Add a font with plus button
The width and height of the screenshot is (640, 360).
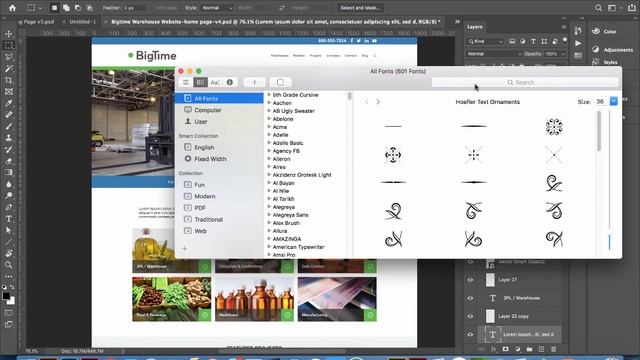click(x=254, y=82)
